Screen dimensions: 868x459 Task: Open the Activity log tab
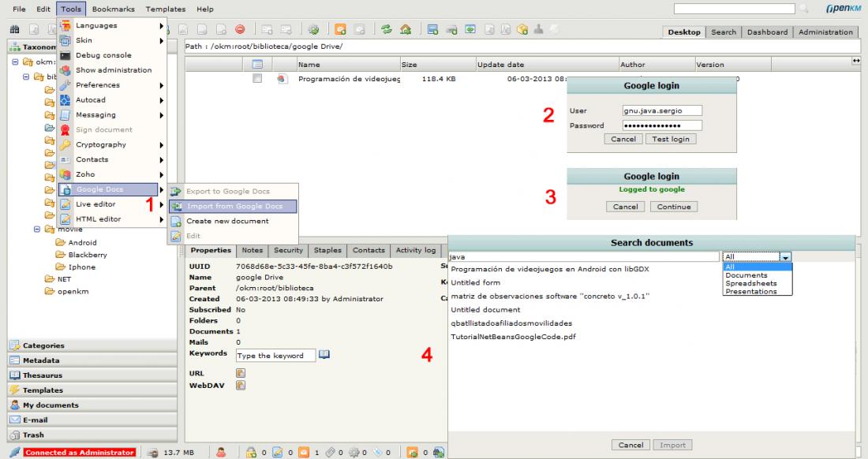pyautogui.click(x=416, y=251)
